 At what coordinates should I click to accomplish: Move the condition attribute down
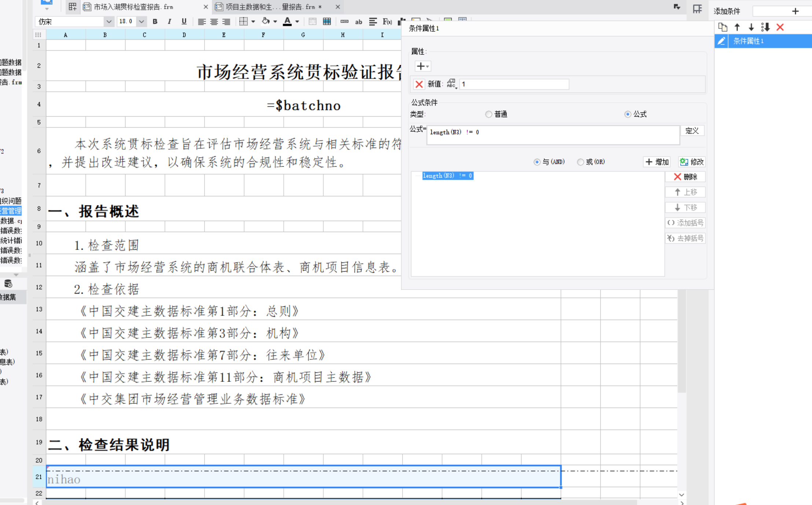[751, 27]
